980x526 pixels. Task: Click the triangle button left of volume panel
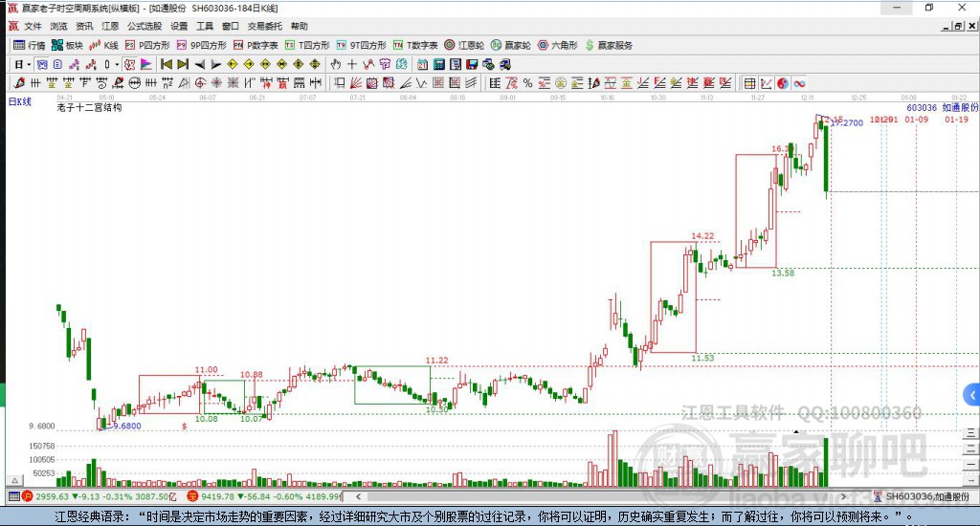pyautogui.click(x=15, y=481)
